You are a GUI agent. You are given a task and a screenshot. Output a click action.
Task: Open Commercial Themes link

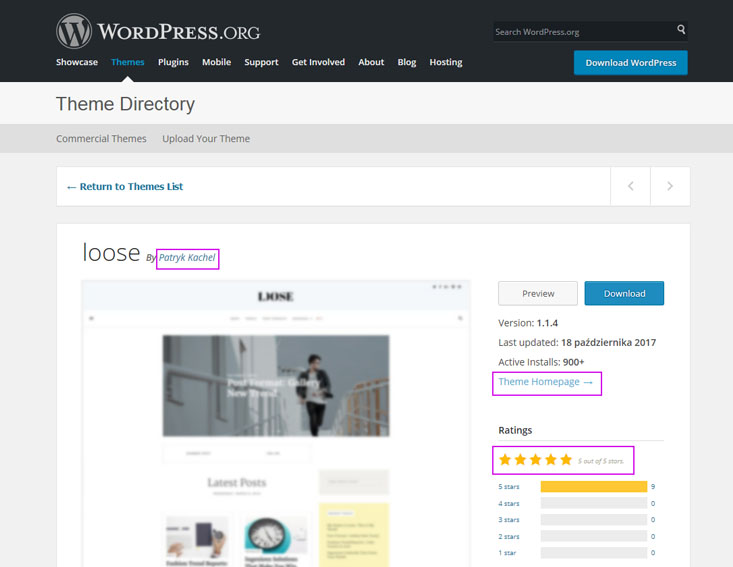[x=101, y=139]
